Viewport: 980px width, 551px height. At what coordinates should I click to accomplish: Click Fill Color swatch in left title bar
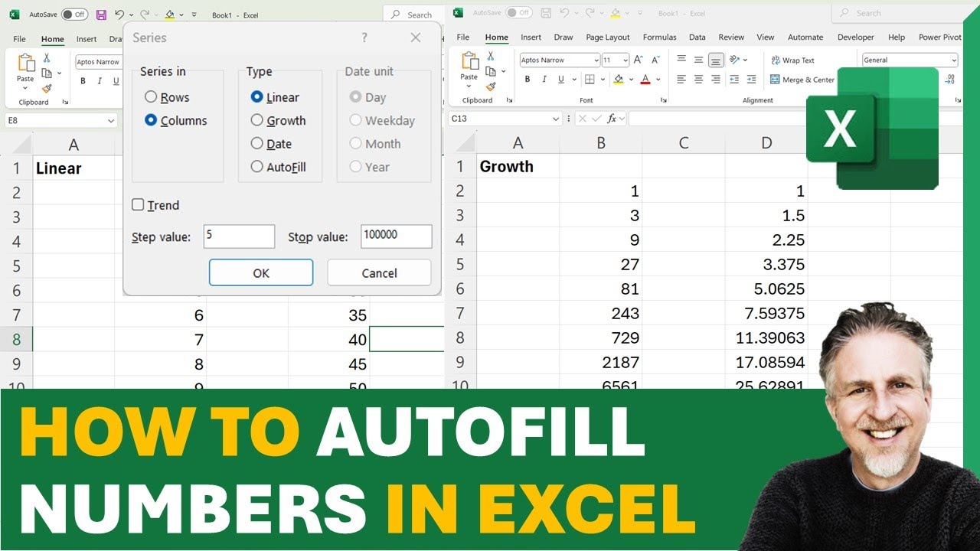pos(169,15)
